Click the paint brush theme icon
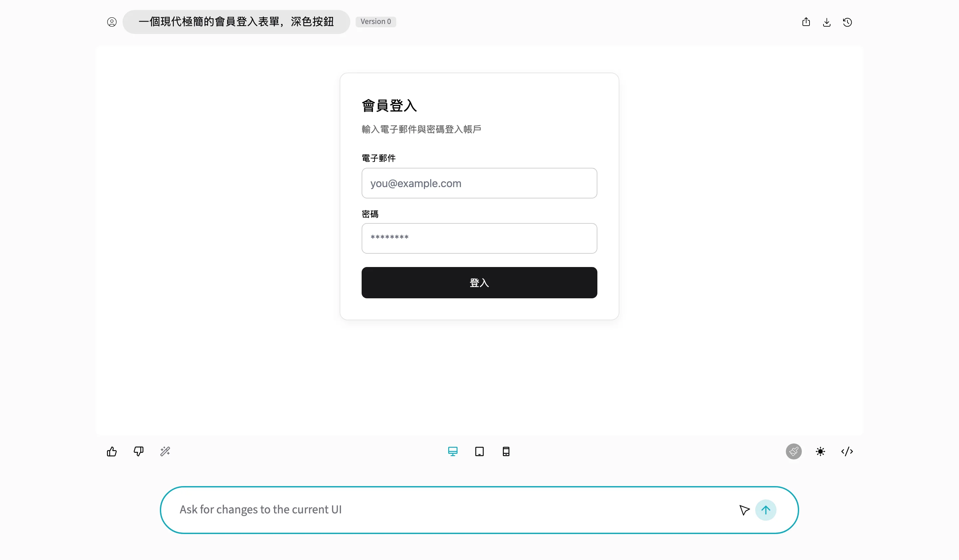 tap(794, 451)
